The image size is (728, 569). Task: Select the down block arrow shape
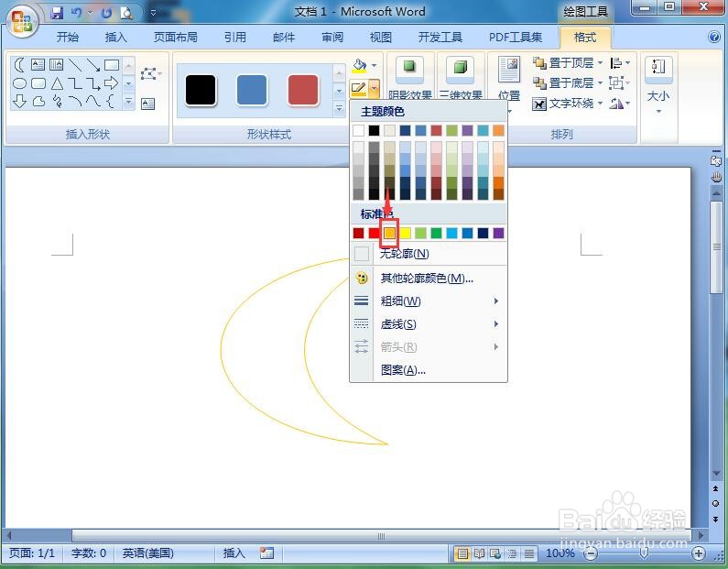coord(19,101)
